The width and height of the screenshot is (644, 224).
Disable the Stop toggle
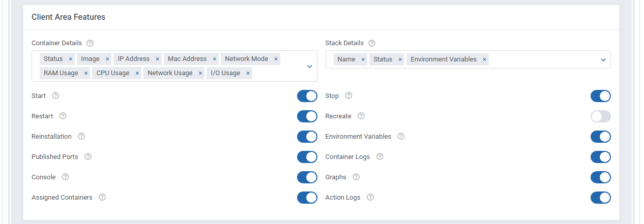(601, 96)
